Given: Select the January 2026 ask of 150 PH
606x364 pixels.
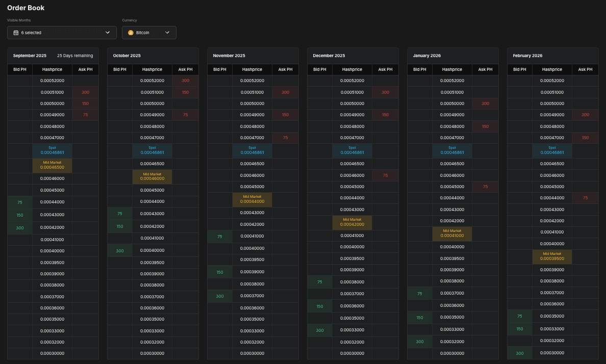Looking at the screenshot, I should (485, 126).
